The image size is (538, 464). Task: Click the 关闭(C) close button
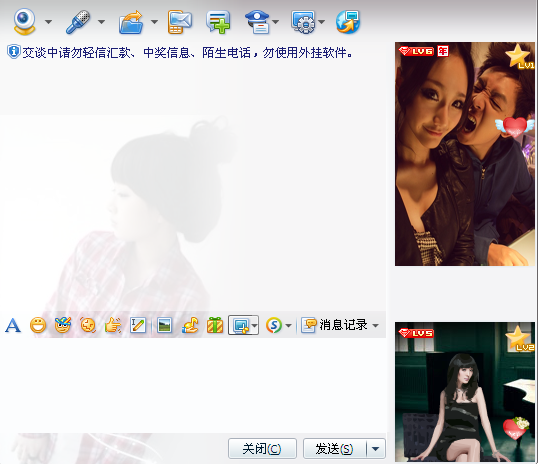click(x=262, y=448)
